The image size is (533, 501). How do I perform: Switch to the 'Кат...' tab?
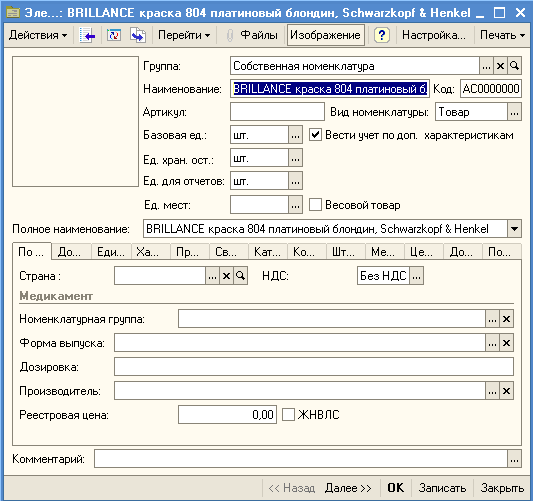pos(268,252)
